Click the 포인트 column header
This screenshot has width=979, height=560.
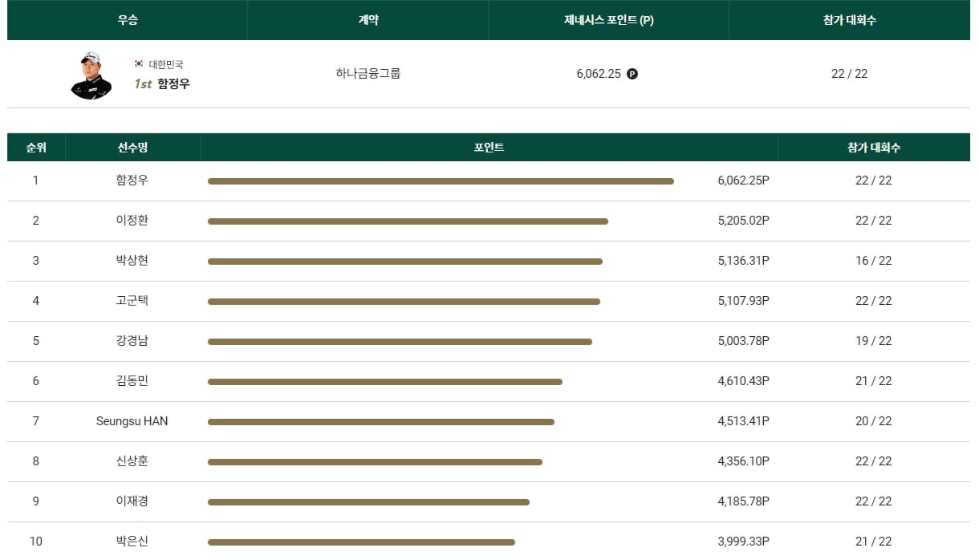point(489,148)
